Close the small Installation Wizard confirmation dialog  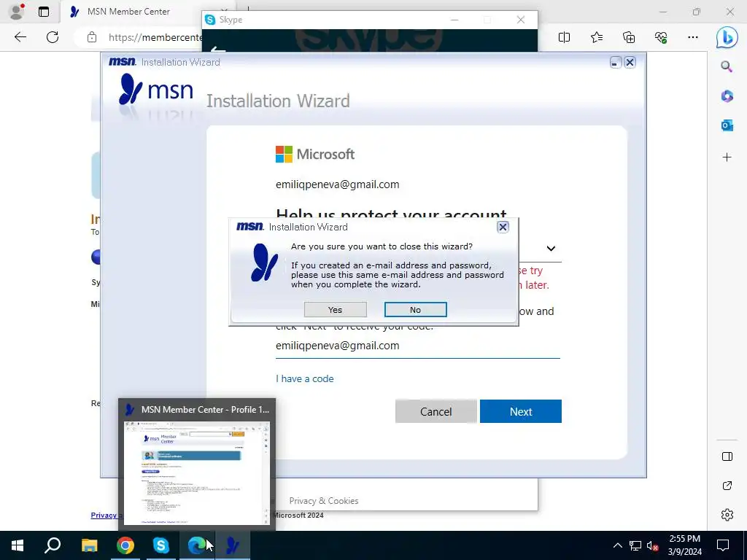pos(503,227)
